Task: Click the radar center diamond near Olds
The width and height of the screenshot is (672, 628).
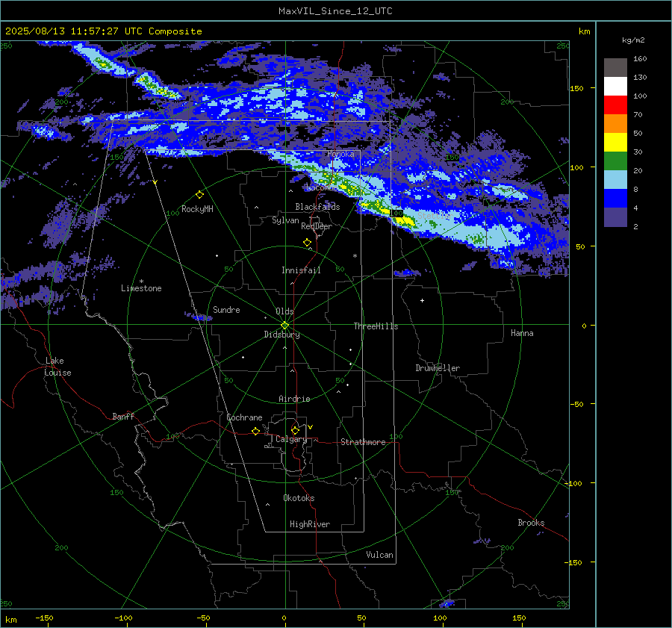Action: click(x=285, y=325)
